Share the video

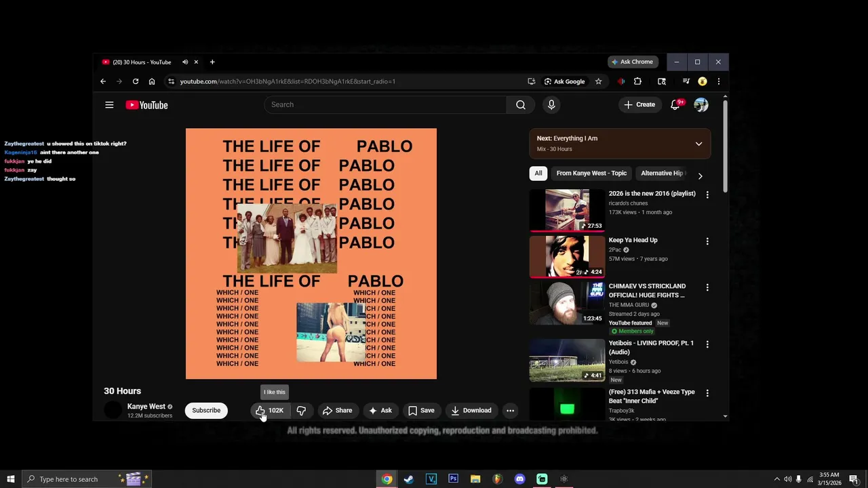click(x=337, y=410)
